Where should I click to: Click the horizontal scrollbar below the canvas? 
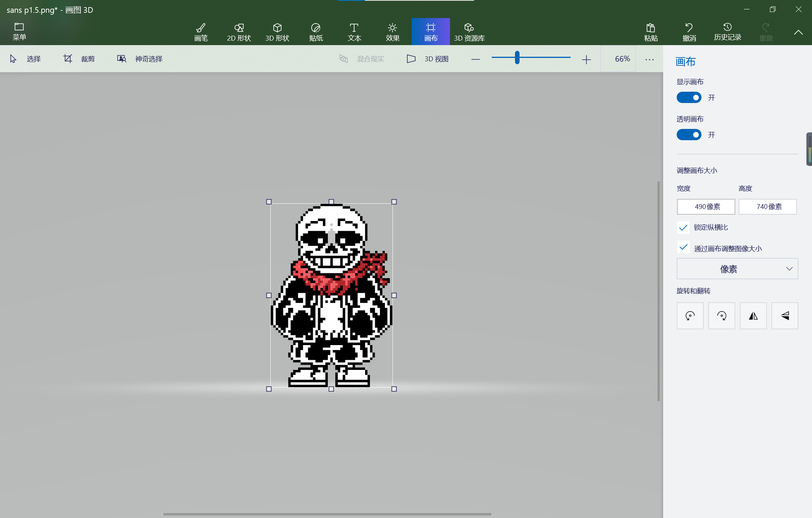(x=327, y=514)
